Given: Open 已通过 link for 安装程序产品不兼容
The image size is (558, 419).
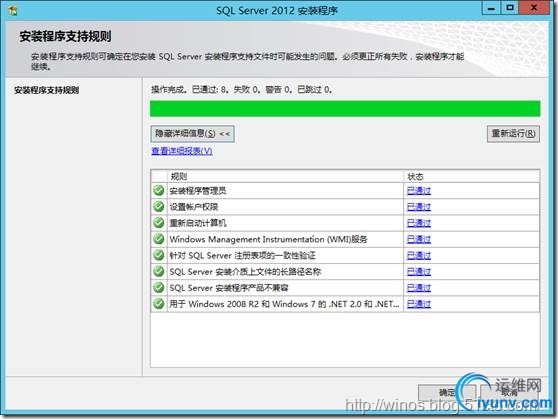Looking at the screenshot, I should (x=419, y=288).
